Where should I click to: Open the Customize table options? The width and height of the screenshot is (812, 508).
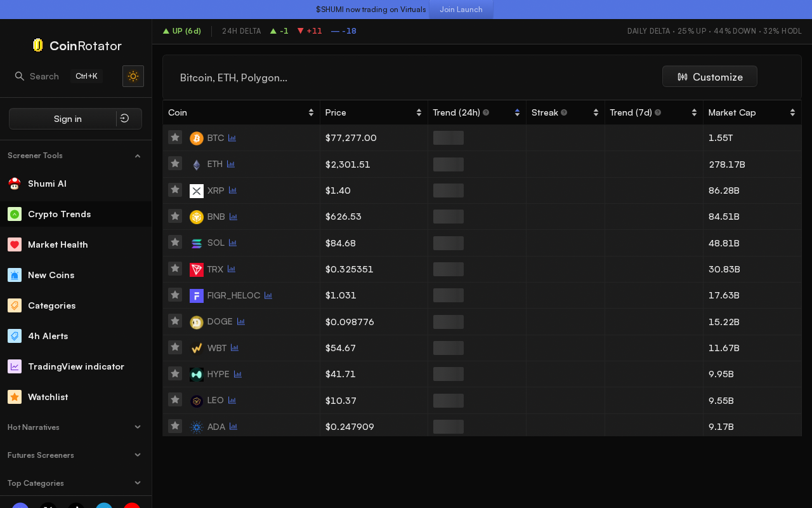[x=709, y=77]
